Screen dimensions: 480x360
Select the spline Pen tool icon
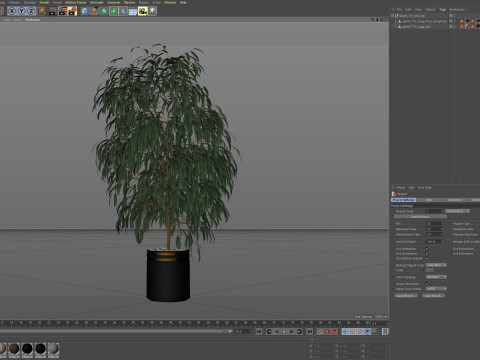pos(95,11)
